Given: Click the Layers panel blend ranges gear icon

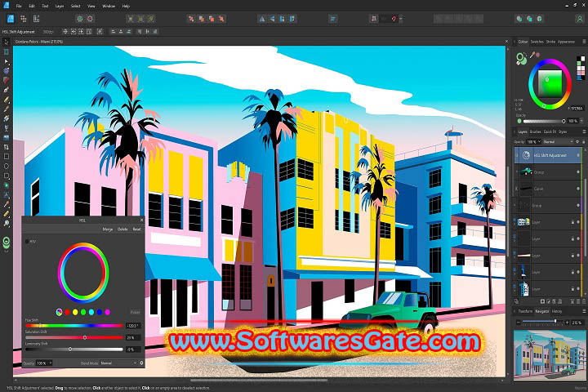Looking at the screenshot, I should (x=577, y=142).
